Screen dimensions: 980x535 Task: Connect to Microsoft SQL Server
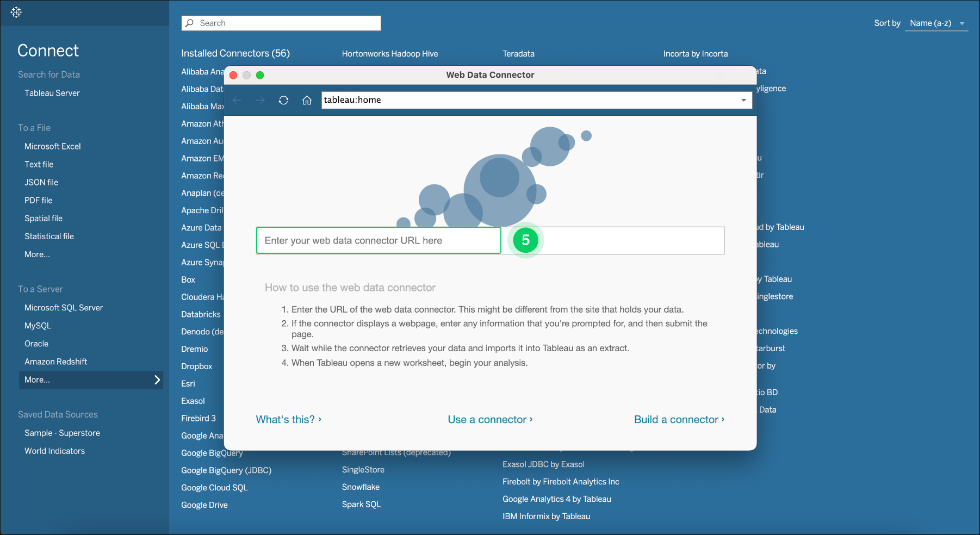(x=64, y=308)
